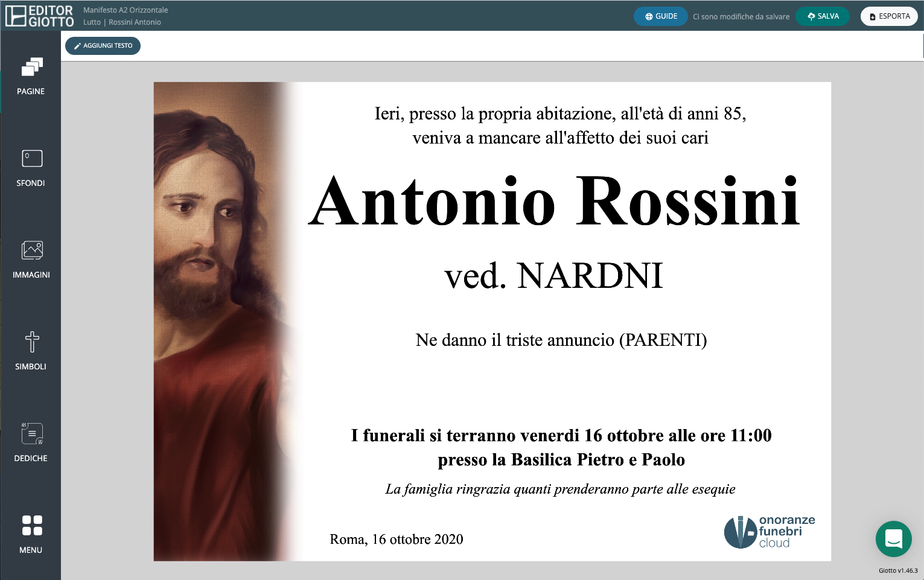Save changes with Salva button
This screenshot has width=924, height=580.
[823, 16]
